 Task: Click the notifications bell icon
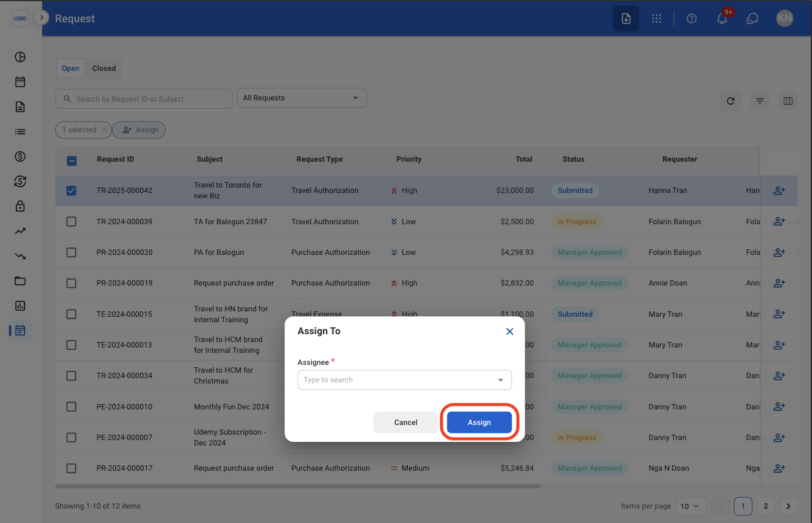coord(722,19)
